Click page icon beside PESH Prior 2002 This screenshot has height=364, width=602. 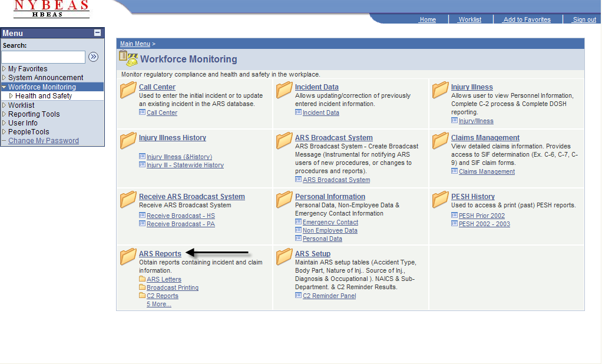[454, 215]
